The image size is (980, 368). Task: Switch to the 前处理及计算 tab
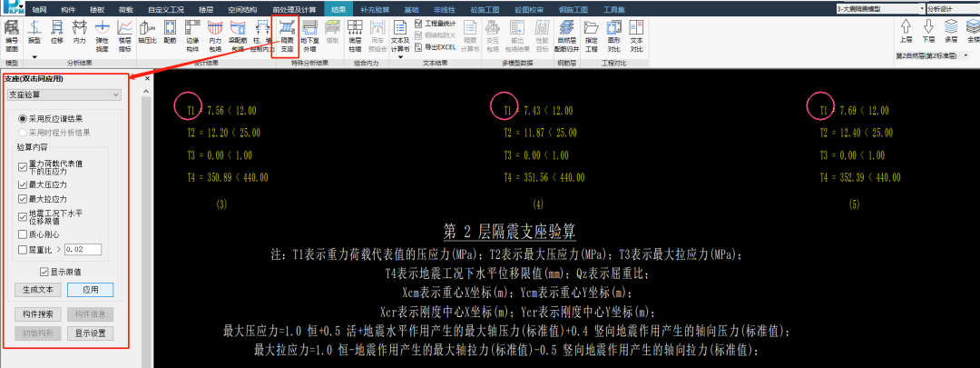(294, 9)
